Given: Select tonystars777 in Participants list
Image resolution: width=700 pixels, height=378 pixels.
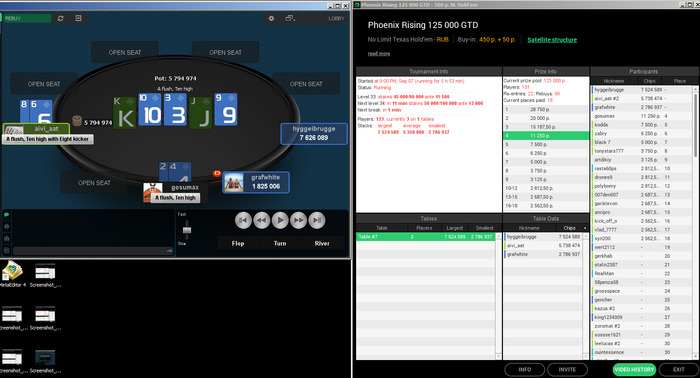Looking at the screenshot, I should (642, 151).
